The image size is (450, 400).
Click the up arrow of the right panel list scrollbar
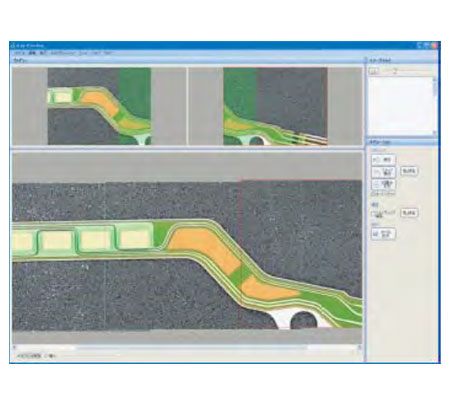pos(434,79)
